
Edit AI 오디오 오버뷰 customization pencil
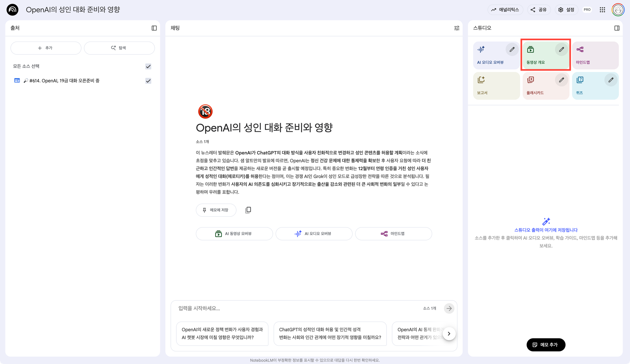[x=512, y=49]
